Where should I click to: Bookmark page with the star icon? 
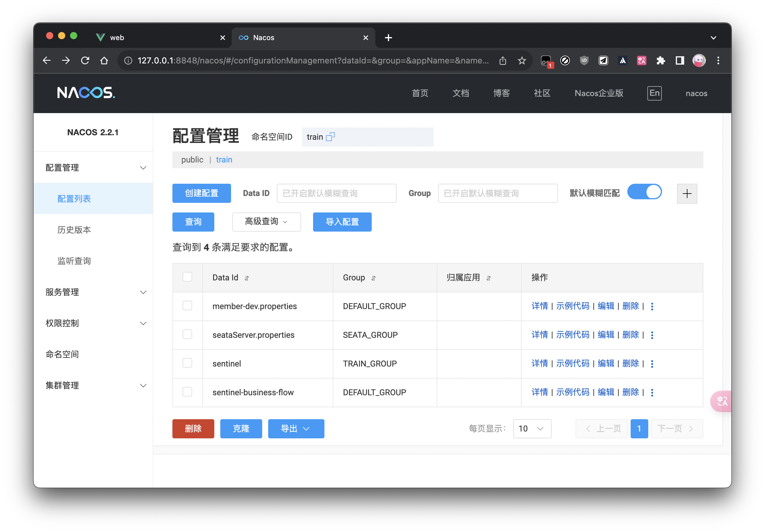tap(522, 61)
